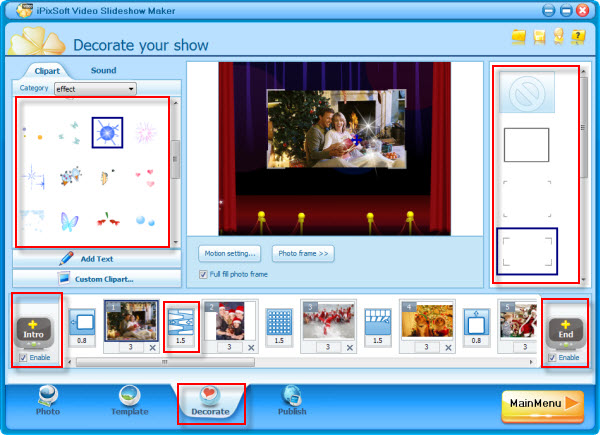The image size is (600, 435).
Task: Add an End clip
Action: coord(566,331)
